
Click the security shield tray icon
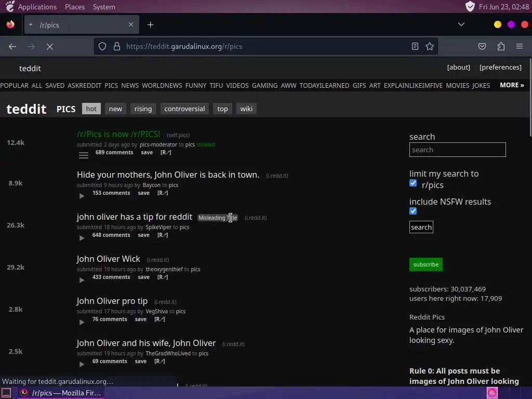coord(470,6)
